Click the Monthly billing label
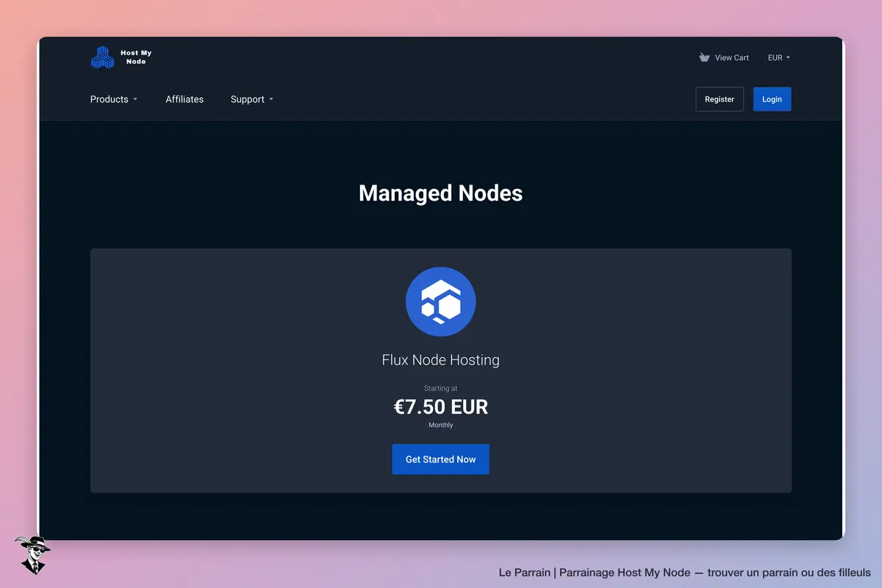 pos(441,425)
